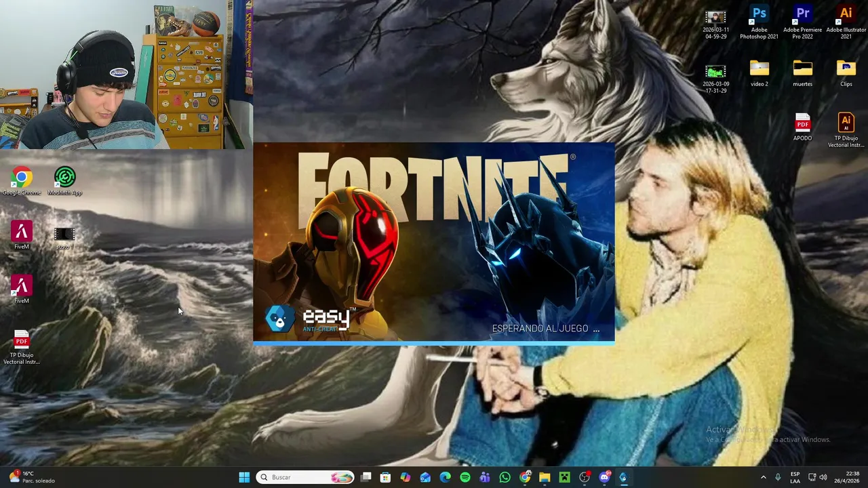Open Copilot from the taskbar
This screenshot has height=488, width=868.
[405, 477]
